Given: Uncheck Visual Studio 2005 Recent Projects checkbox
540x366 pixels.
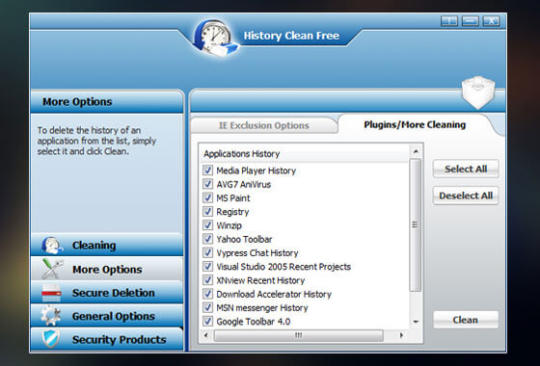Looking at the screenshot, I should point(207,266).
